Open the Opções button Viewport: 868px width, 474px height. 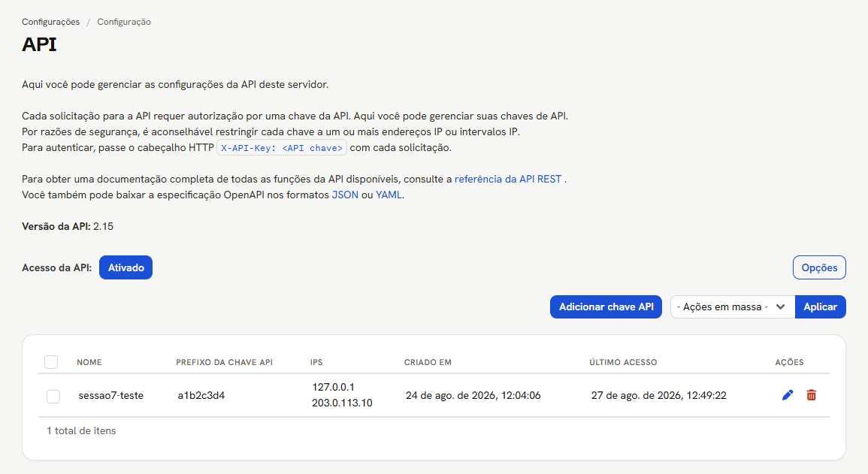(x=819, y=267)
